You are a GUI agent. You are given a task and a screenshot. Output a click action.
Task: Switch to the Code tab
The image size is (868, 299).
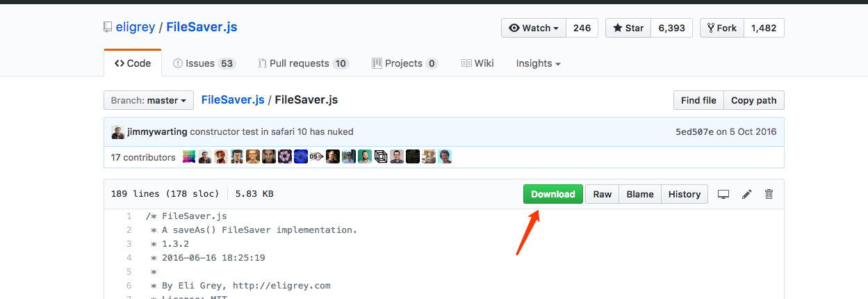coord(133,63)
